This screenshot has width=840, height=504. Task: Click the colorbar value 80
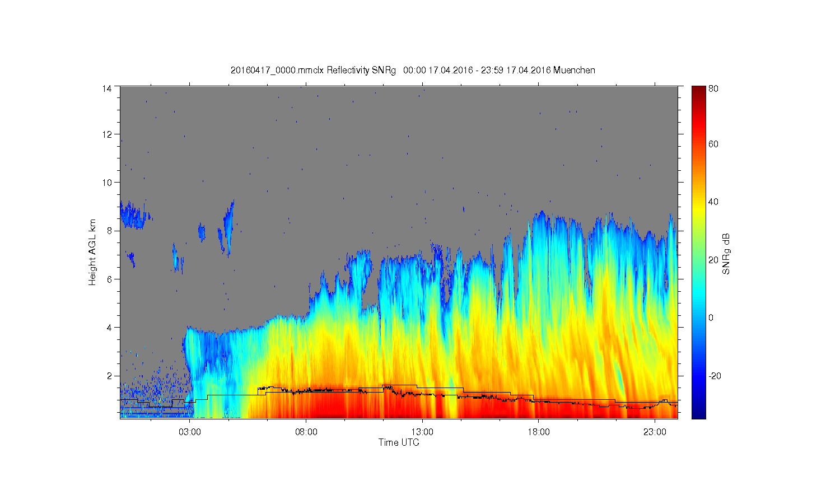coord(713,88)
